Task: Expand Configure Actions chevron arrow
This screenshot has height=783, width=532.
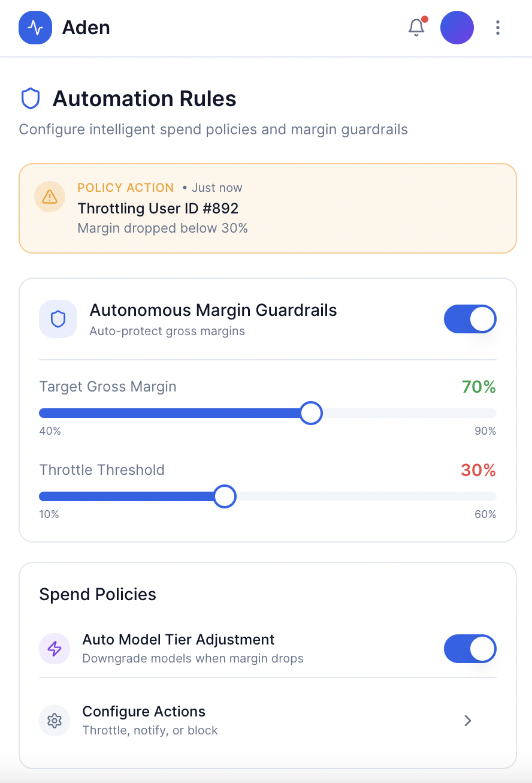Action: 468,721
